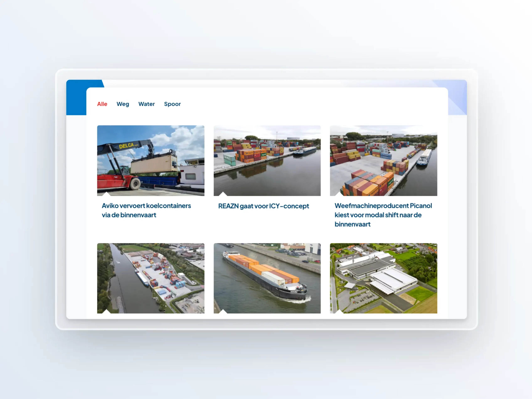Open the orange container barge photo
Screen dimensions: 532x399
click(267, 278)
